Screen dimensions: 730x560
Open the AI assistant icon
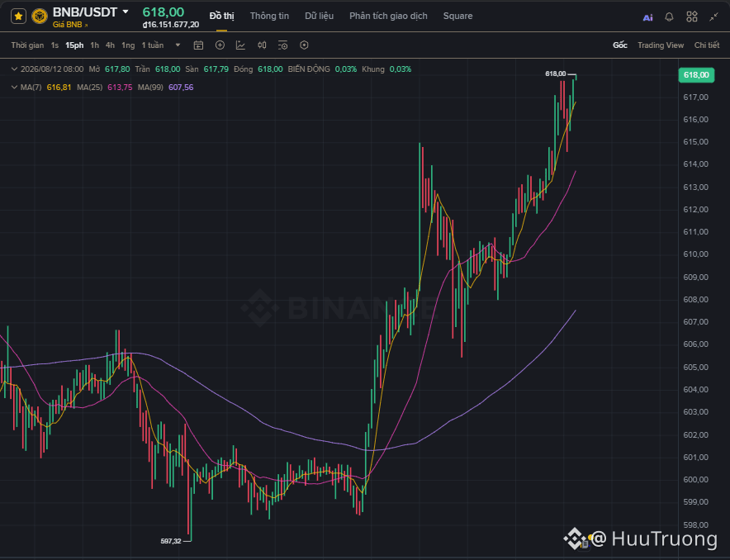[647, 17]
